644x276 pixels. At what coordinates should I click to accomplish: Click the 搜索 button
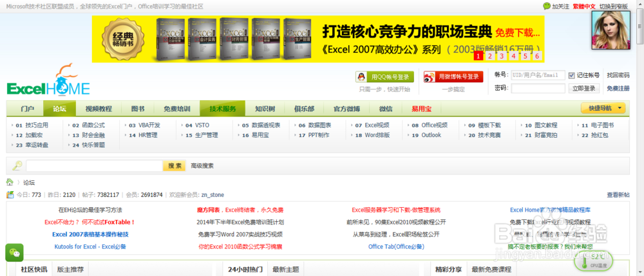click(x=174, y=166)
